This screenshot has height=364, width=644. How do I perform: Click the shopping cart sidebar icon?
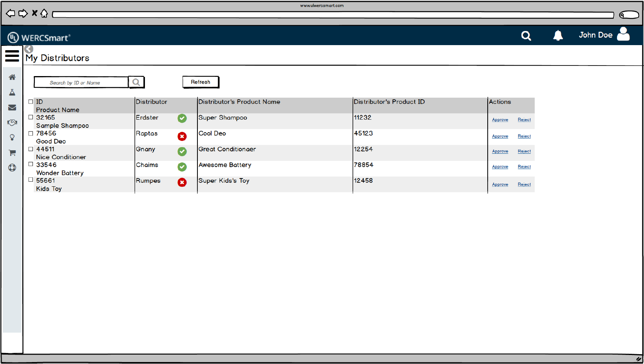[12, 153]
